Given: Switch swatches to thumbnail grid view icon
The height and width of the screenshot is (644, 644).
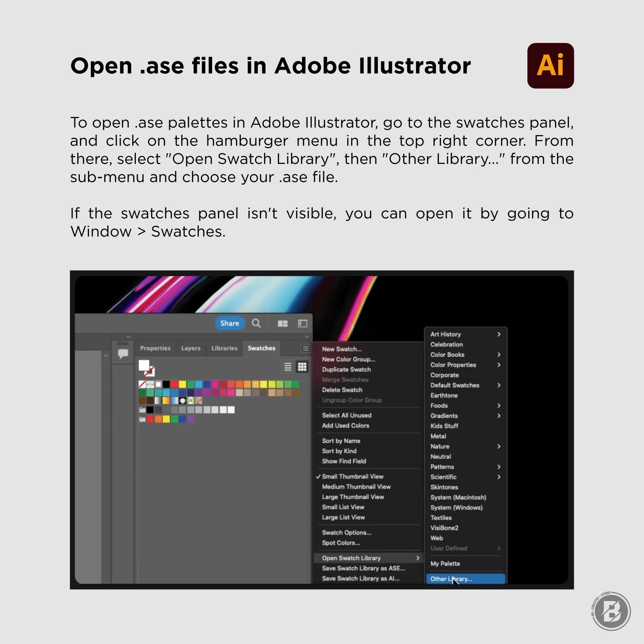Looking at the screenshot, I should click(302, 367).
